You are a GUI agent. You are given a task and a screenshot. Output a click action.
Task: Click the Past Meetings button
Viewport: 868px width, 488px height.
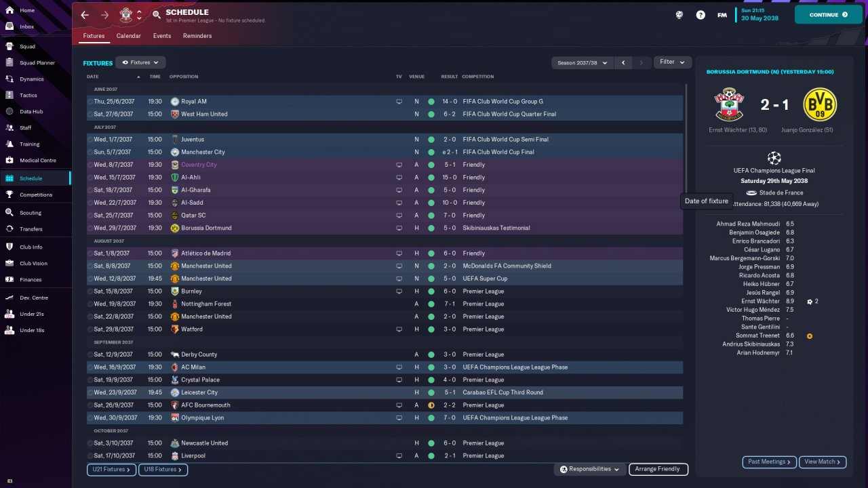click(770, 462)
